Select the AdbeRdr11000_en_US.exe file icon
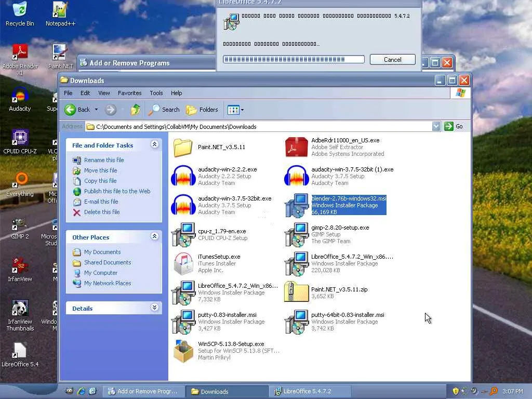This screenshot has height=399, width=532. click(296, 147)
